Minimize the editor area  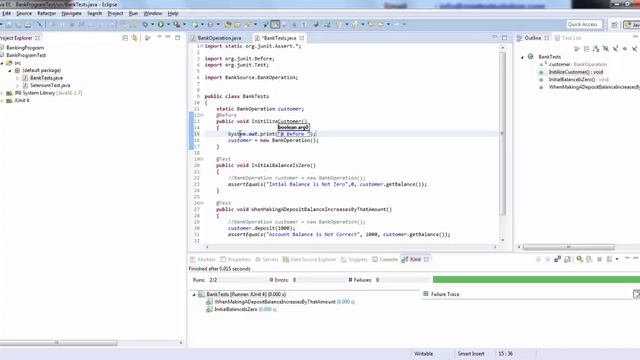[x=495, y=37]
